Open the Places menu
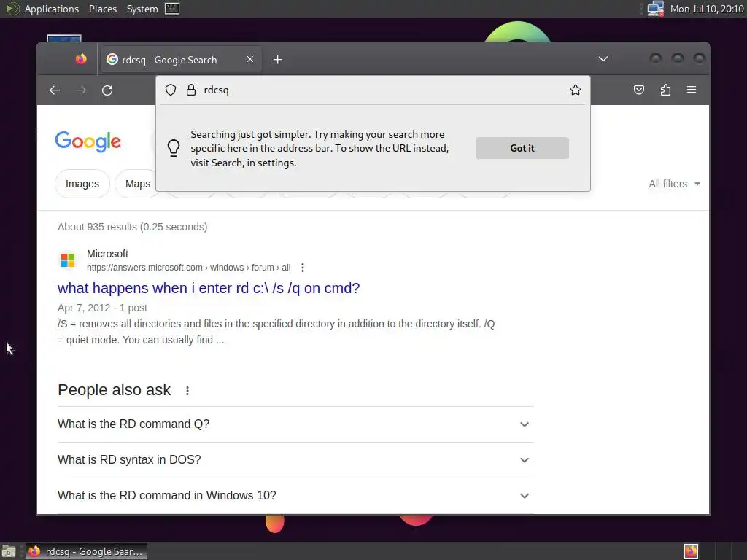 point(103,9)
